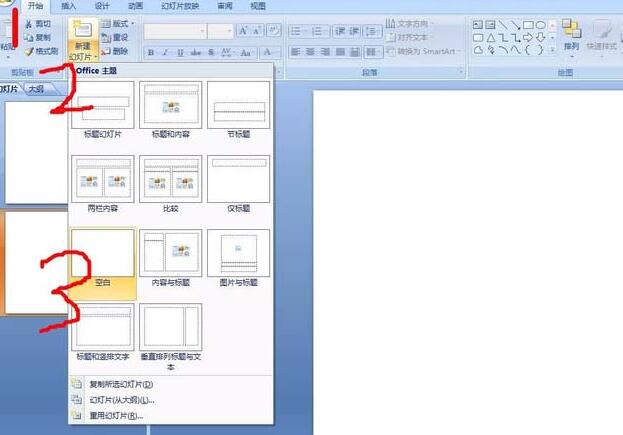Select the Down Arrow block shape
Screen dimensions: 623x435
point(540,38)
